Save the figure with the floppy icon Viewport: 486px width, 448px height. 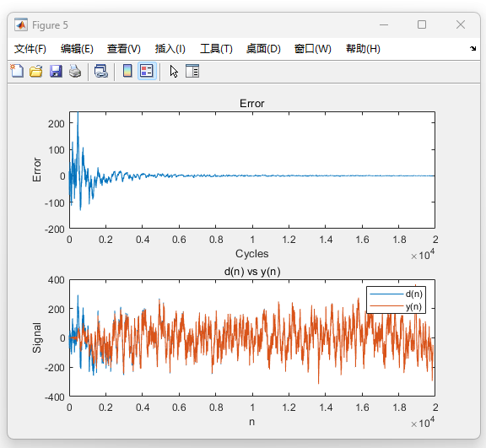[56, 71]
